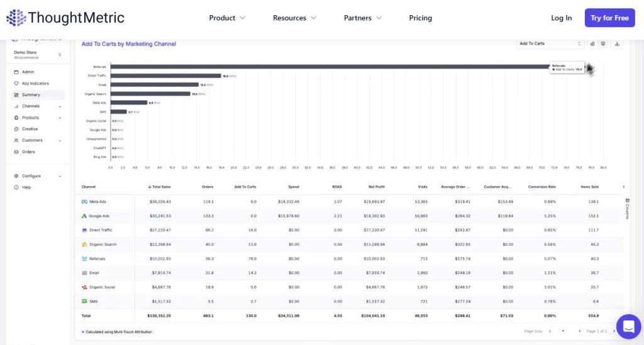Click the Help circle icon in sidebar

(x=16, y=187)
